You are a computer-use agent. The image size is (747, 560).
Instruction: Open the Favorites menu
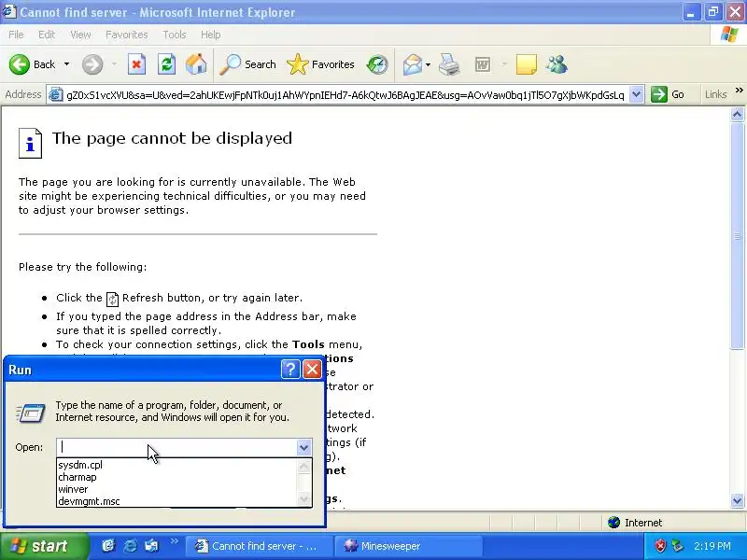coord(127,35)
